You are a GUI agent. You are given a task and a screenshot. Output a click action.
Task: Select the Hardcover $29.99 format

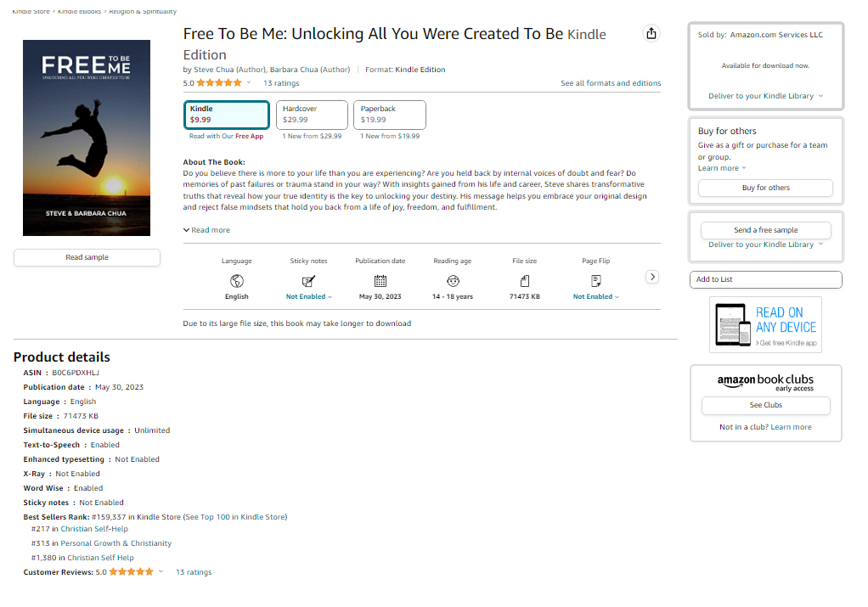(312, 115)
